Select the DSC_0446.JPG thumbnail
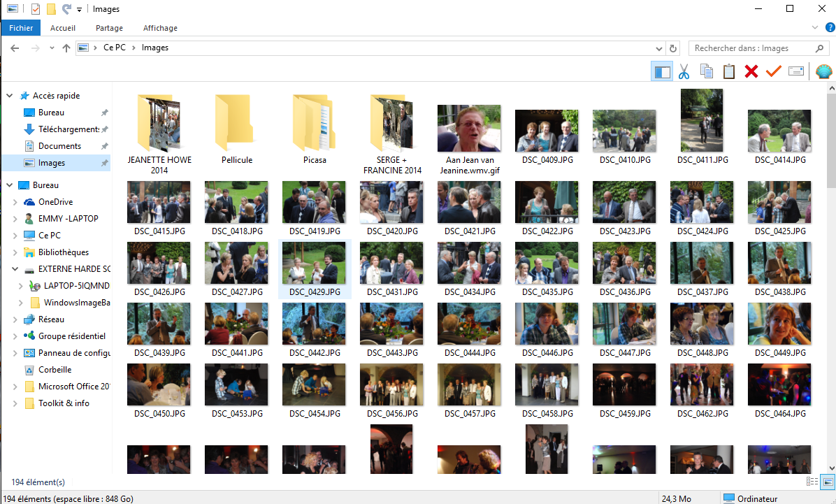 point(547,330)
